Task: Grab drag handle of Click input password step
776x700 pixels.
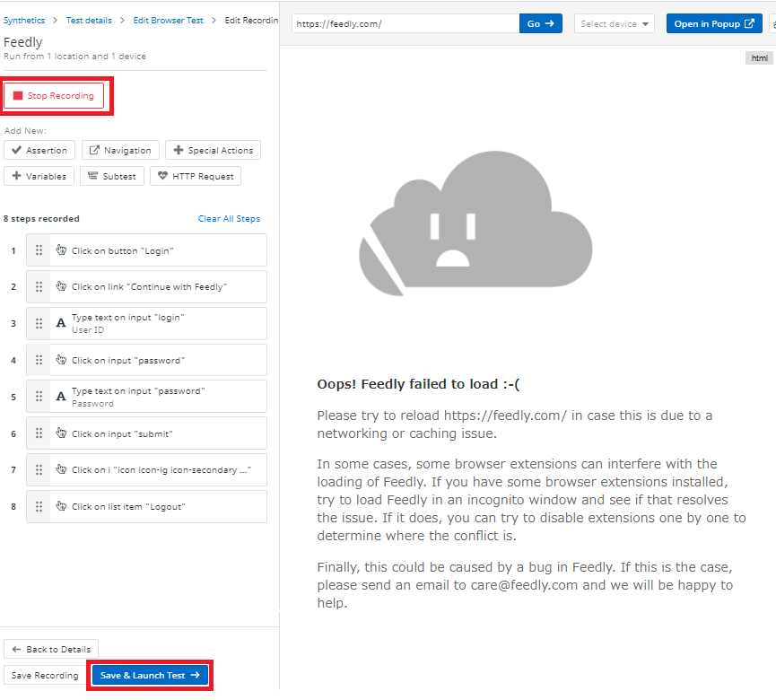Action: coord(39,360)
